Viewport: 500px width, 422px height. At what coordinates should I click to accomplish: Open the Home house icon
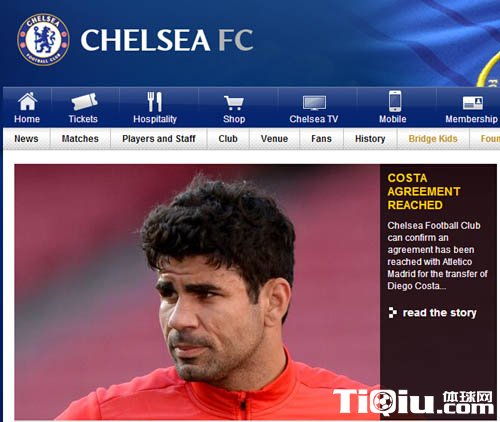point(27,101)
